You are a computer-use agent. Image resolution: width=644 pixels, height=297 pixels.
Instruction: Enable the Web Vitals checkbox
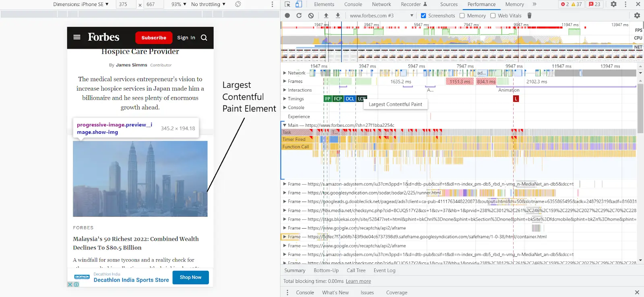click(x=493, y=16)
